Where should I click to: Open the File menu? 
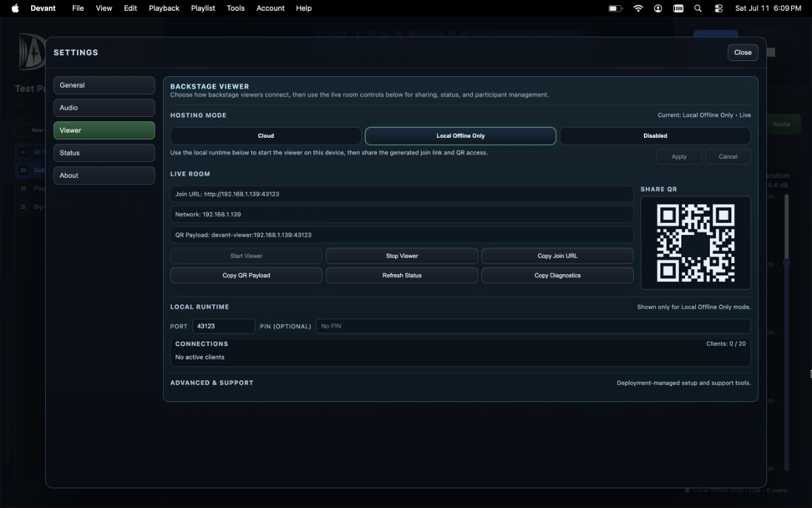coord(78,8)
